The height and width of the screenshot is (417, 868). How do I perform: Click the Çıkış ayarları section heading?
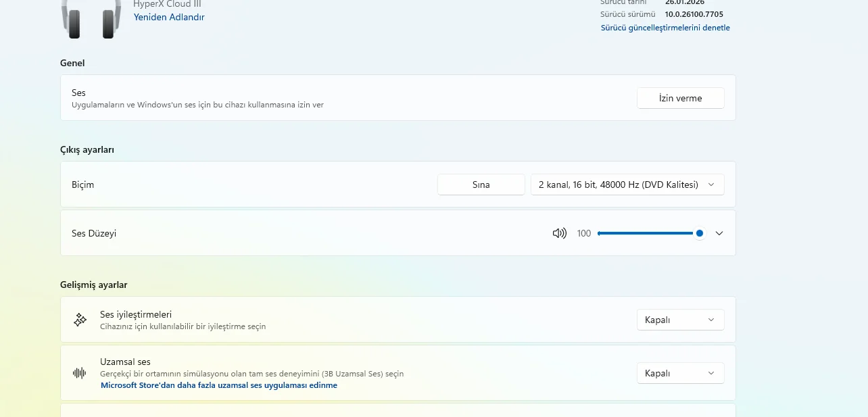(x=87, y=149)
